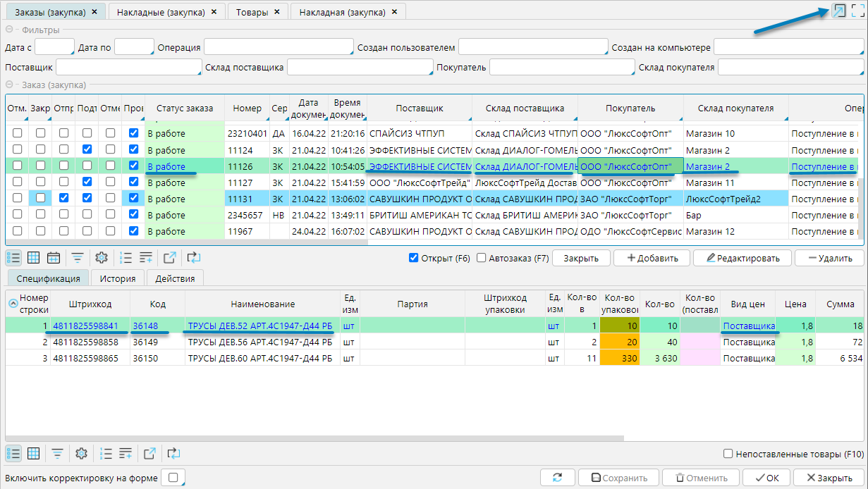Click the Поставщик filter input field
The width and height of the screenshot is (868, 489).
(x=128, y=68)
